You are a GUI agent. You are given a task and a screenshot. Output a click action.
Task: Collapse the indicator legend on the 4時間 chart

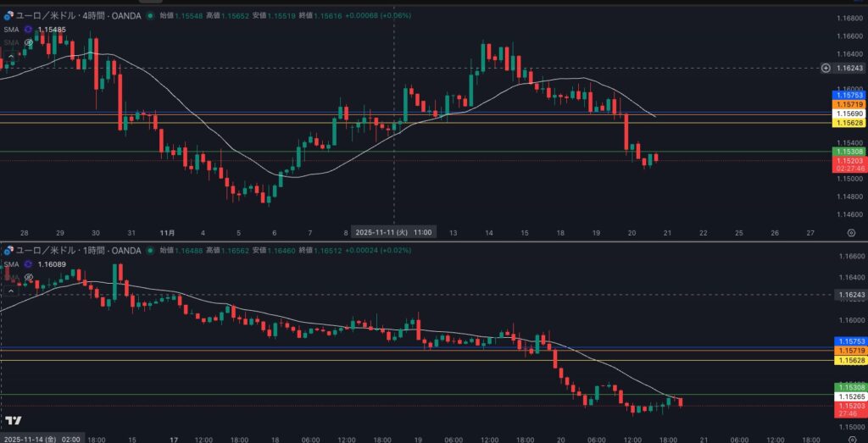tap(9, 56)
